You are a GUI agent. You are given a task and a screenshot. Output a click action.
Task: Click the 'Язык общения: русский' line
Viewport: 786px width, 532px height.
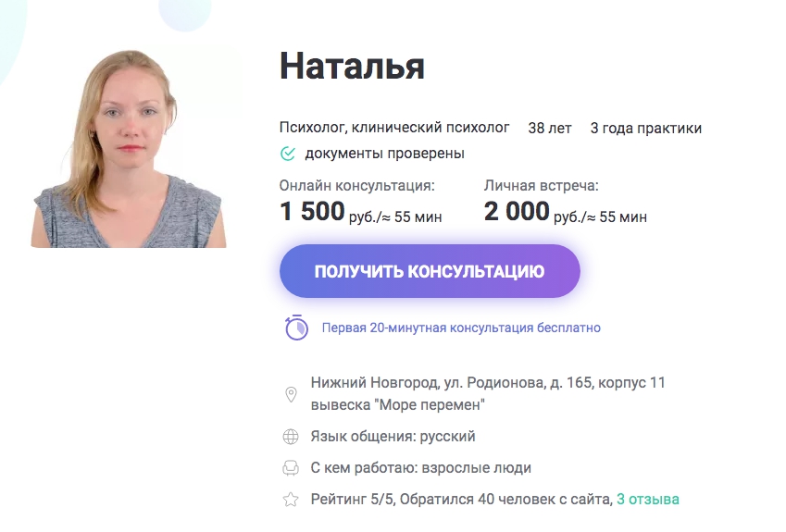tap(393, 437)
